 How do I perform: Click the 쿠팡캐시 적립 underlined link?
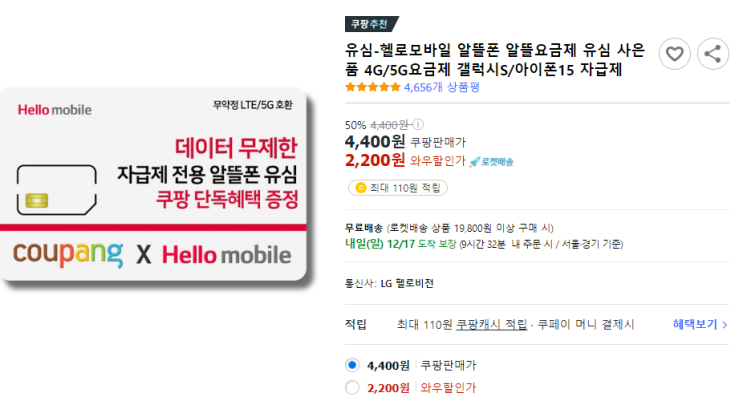[x=491, y=324]
